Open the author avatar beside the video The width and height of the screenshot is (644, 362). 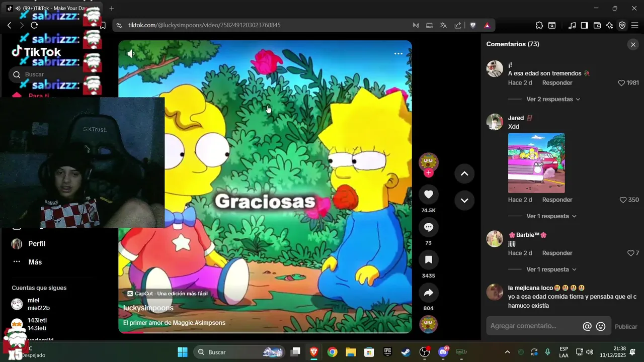coord(429,162)
